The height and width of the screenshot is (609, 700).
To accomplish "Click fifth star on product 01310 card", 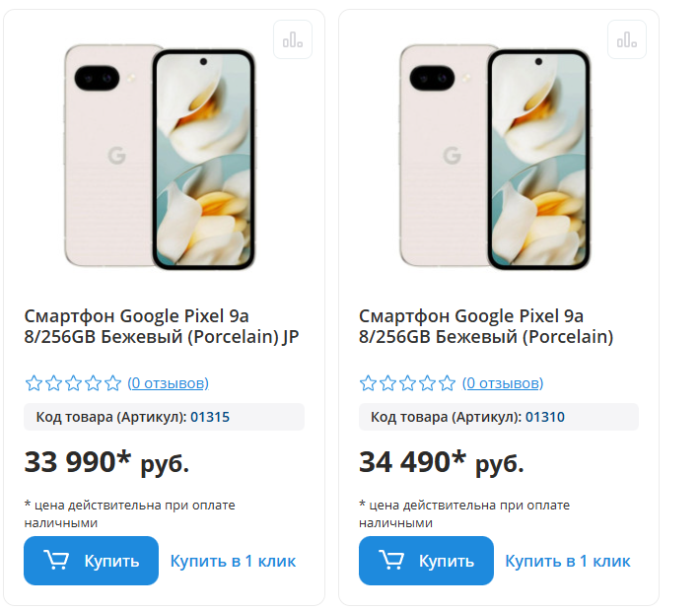I will (447, 383).
